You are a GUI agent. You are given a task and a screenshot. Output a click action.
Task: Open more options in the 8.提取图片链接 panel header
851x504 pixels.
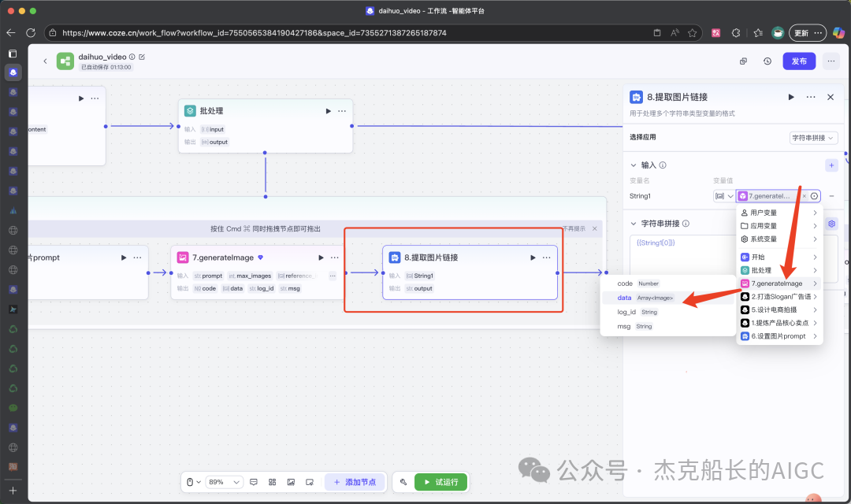(x=810, y=97)
